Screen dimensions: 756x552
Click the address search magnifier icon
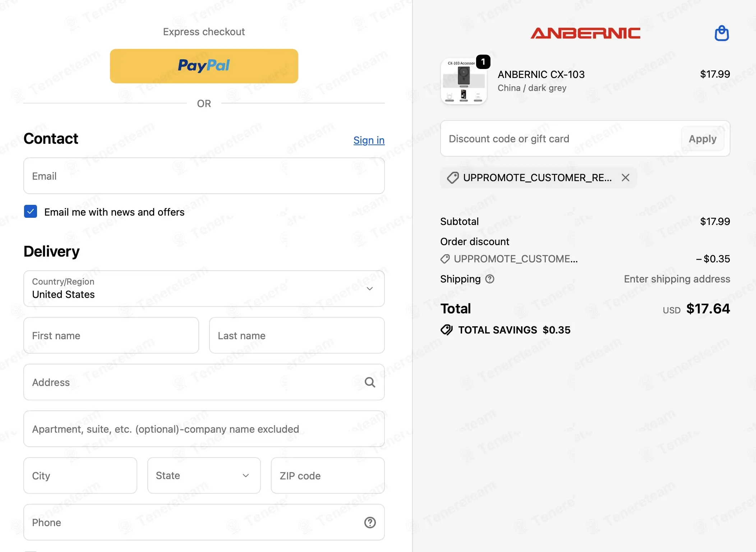[370, 382]
